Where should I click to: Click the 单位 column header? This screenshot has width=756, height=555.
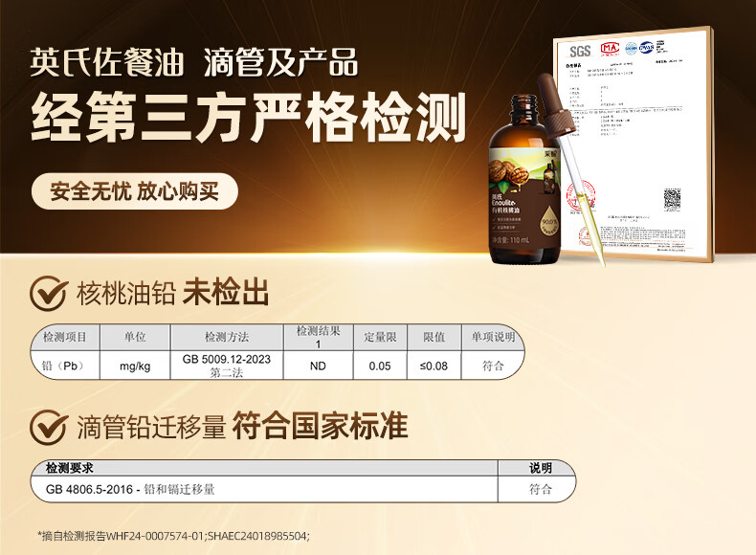click(x=135, y=337)
